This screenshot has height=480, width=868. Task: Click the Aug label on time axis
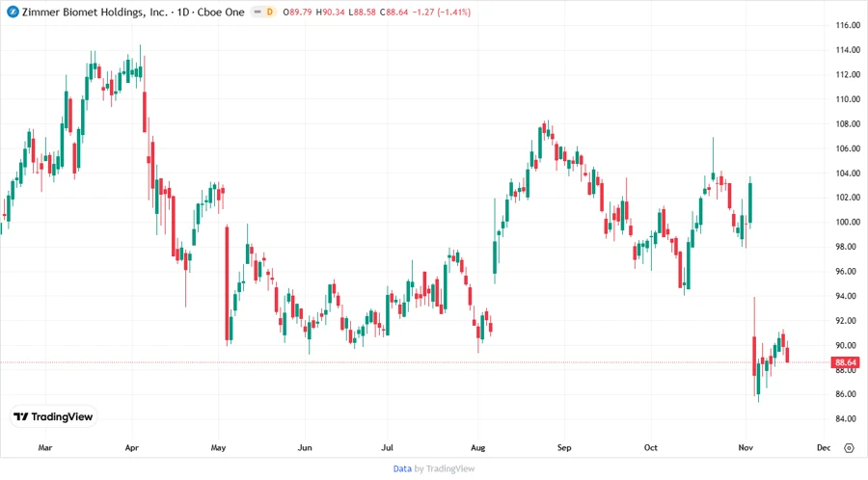click(x=477, y=447)
